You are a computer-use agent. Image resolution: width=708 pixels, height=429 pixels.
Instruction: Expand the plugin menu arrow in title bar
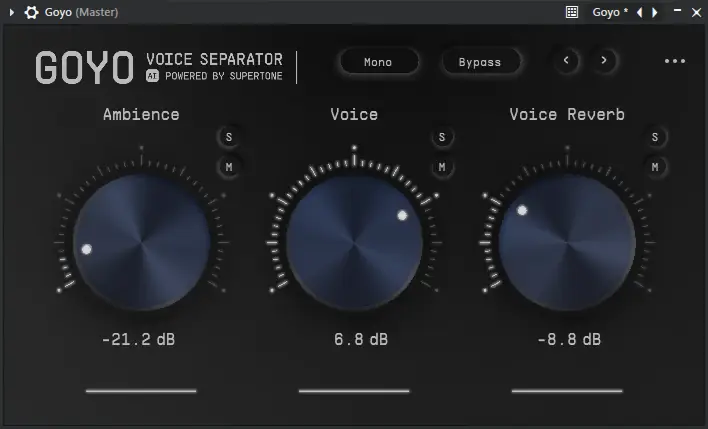(x=12, y=13)
